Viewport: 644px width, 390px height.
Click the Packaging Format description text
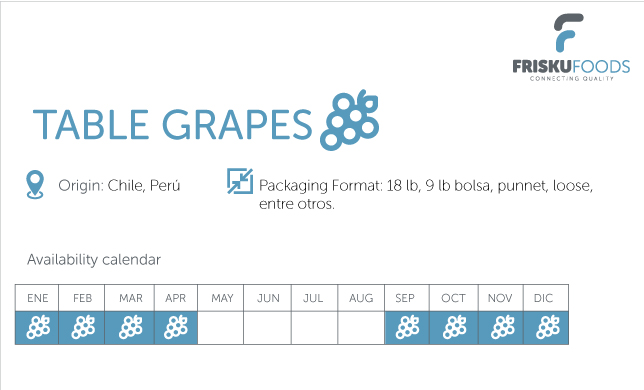426,194
